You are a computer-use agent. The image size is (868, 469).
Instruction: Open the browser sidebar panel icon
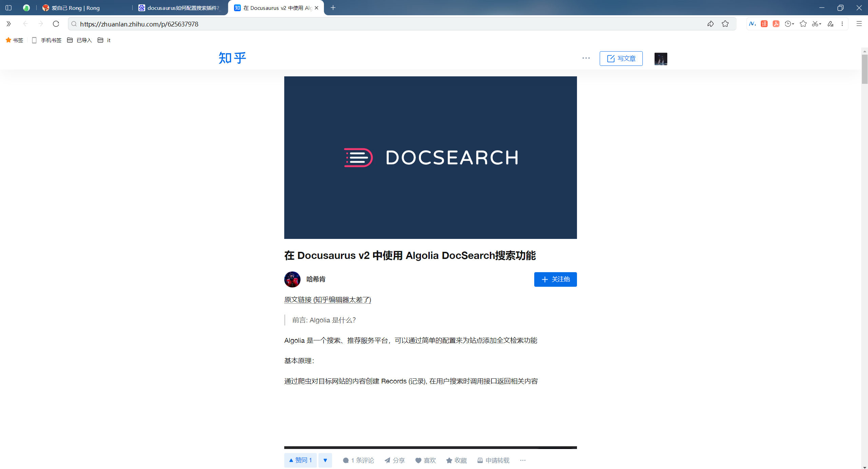(8, 7)
